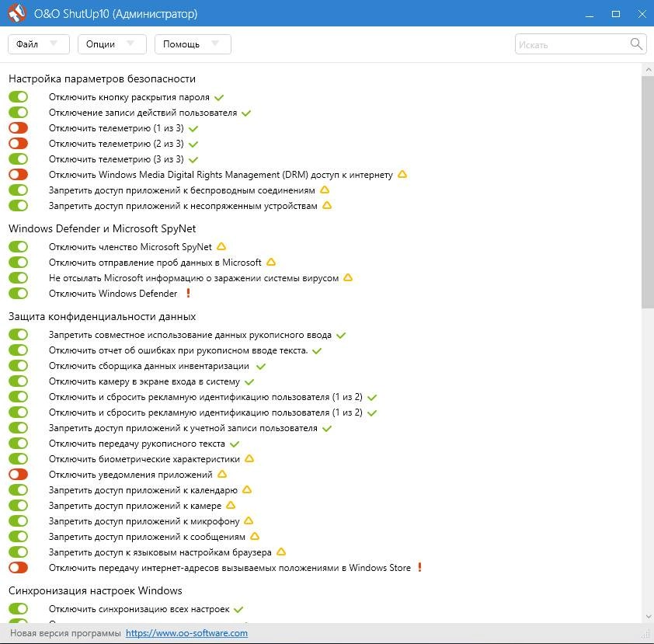Open the "Помощь" dropdown menu

(193, 44)
